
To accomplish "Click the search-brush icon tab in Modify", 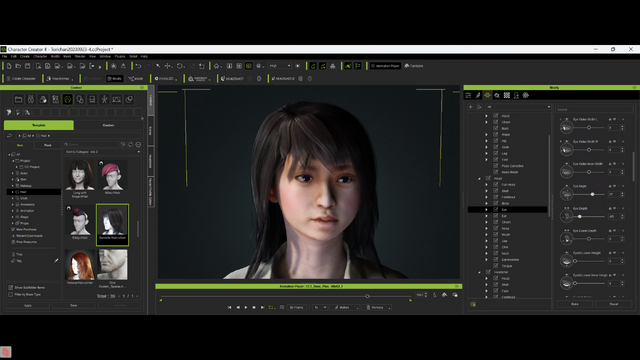I will [x=497, y=95].
